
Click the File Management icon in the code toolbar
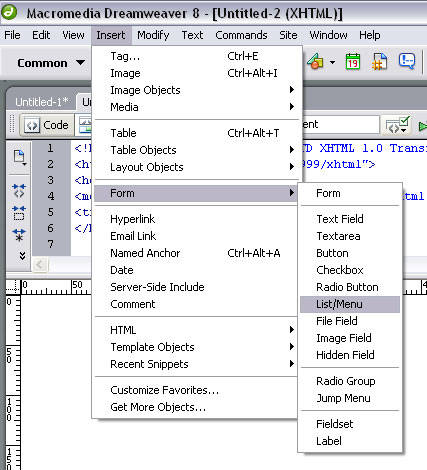[x=20, y=157]
